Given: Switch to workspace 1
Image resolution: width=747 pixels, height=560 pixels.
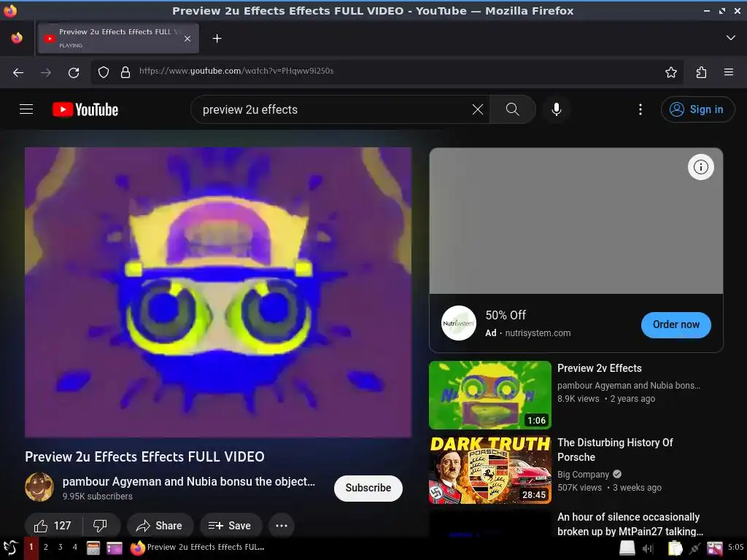Looking at the screenshot, I should click(31, 547).
